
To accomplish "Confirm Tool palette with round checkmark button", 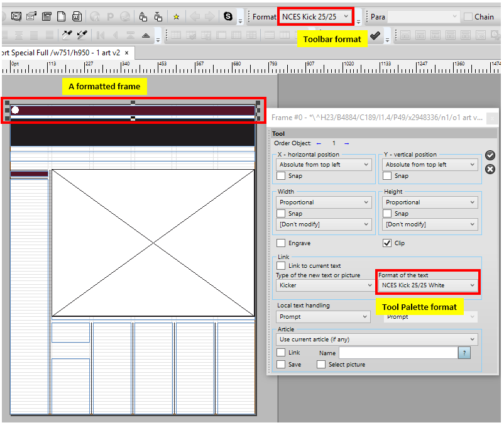I will pos(490,155).
